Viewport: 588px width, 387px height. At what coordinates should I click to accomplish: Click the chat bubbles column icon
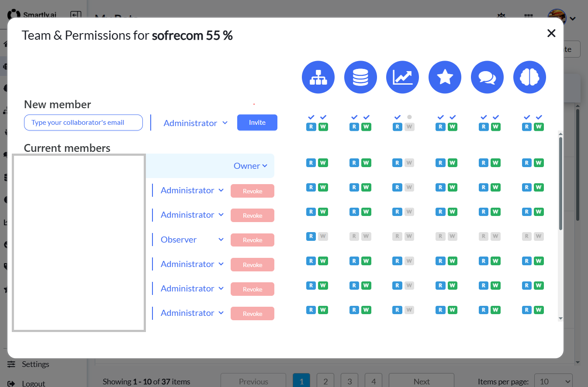(x=487, y=77)
